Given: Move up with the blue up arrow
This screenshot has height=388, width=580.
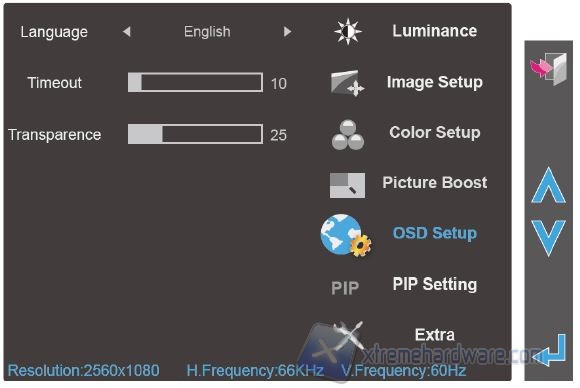Looking at the screenshot, I should click(548, 185).
